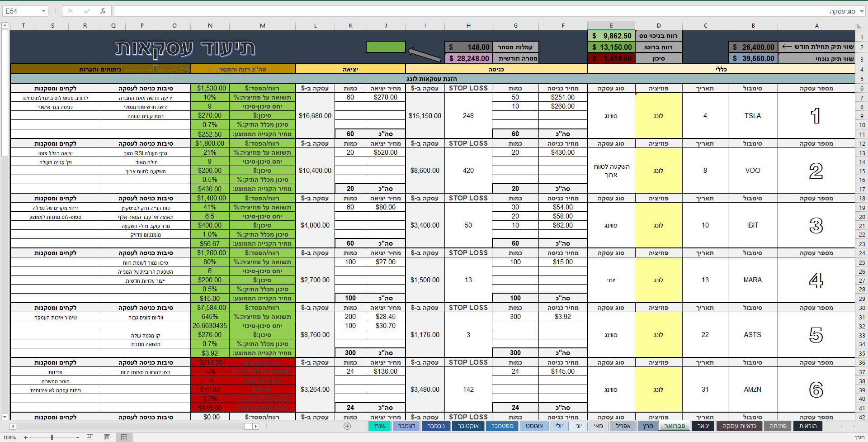Click the zoom in plus button

point(26,437)
